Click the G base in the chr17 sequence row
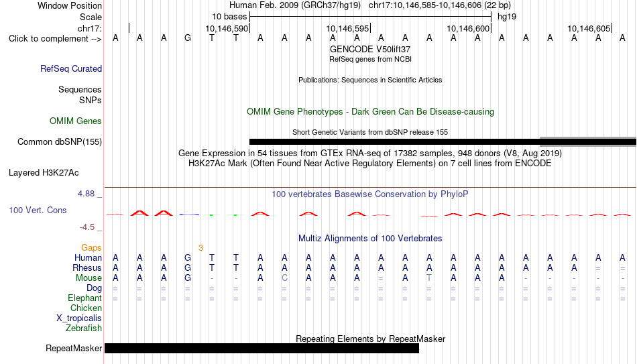637x364 pixels. pyautogui.click(x=188, y=38)
